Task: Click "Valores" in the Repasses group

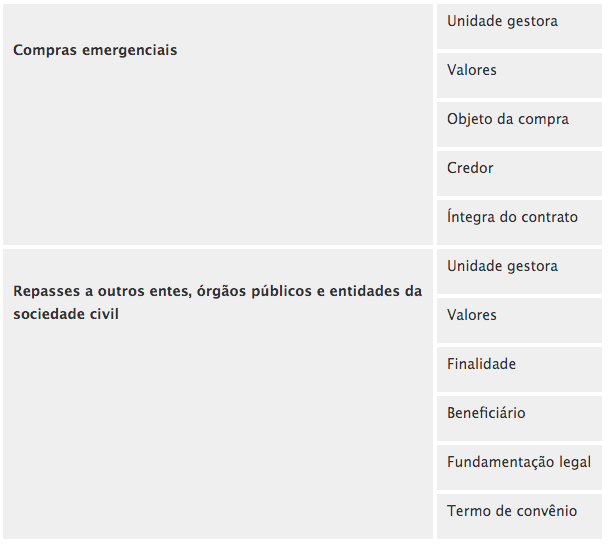Action: pos(472,315)
